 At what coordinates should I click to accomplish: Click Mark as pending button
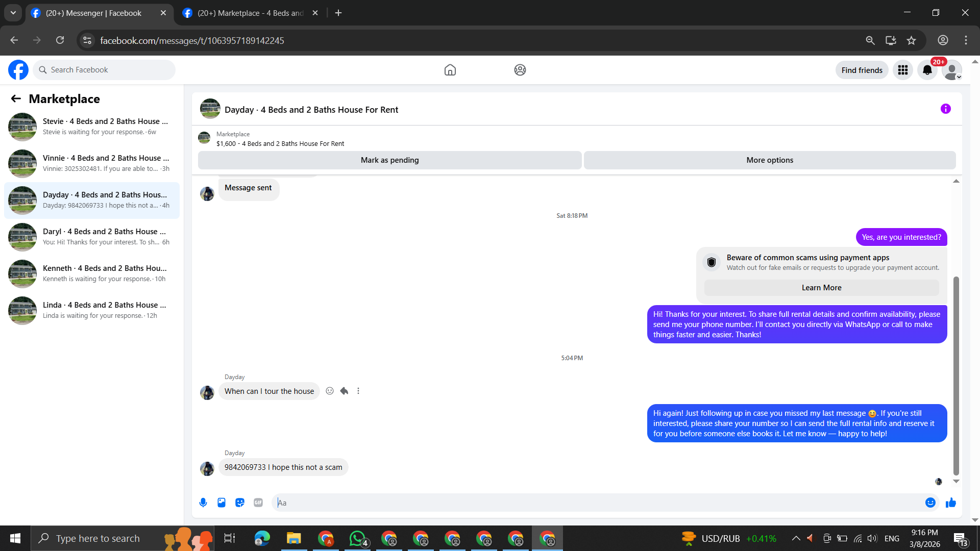[x=389, y=160]
